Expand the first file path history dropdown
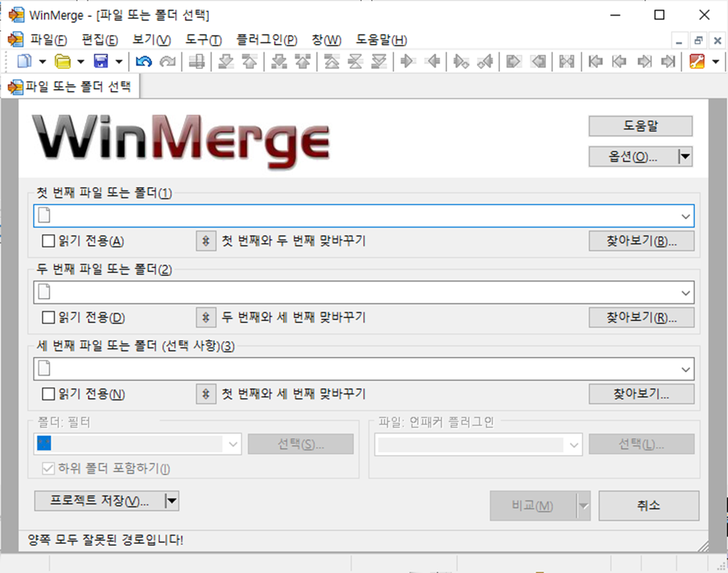The height and width of the screenshot is (573, 728). (x=685, y=217)
